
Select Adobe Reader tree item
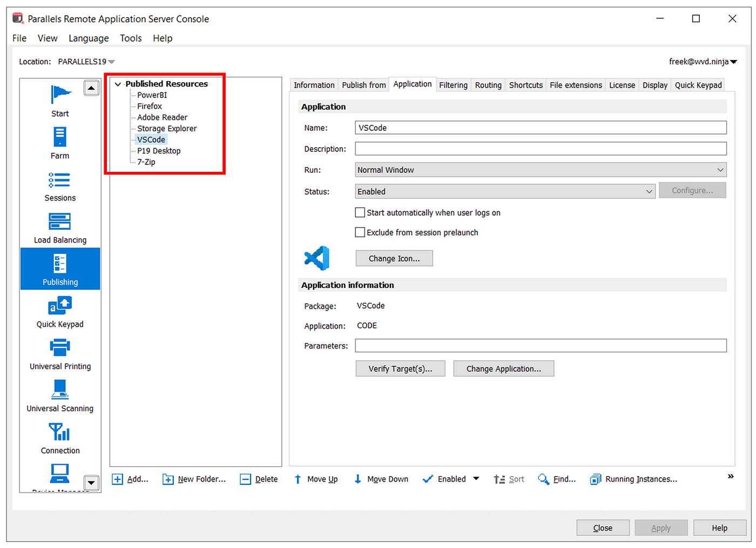162,117
